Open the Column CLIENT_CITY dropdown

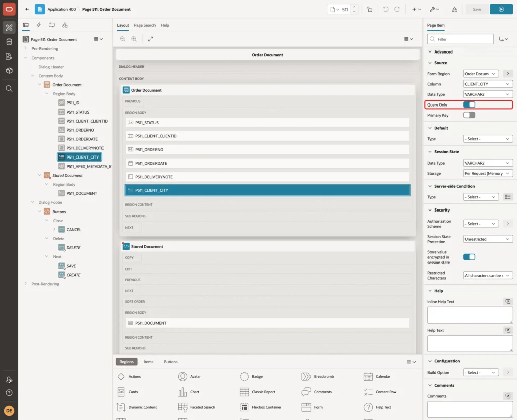488,84
